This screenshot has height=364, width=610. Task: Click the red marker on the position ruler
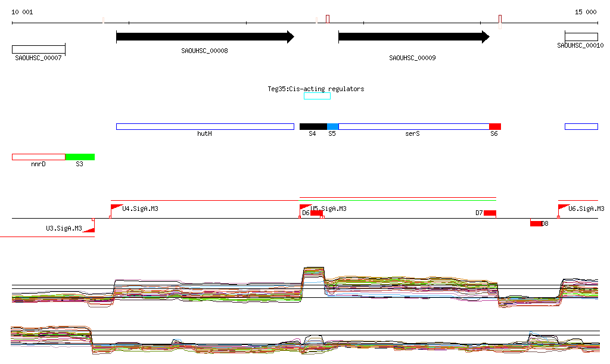click(328, 18)
